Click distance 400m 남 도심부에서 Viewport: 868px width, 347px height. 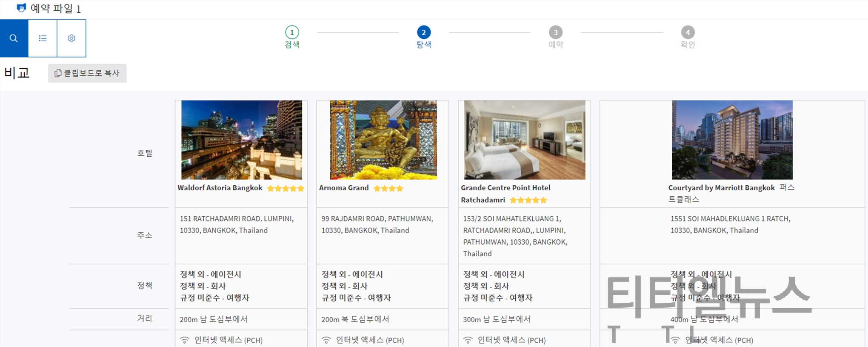pos(705,319)
